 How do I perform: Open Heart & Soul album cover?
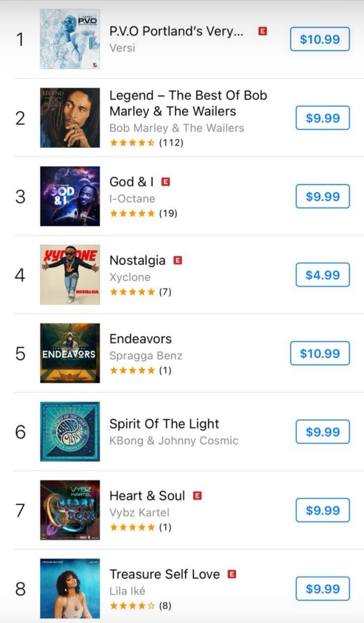[x=70, y=510]
